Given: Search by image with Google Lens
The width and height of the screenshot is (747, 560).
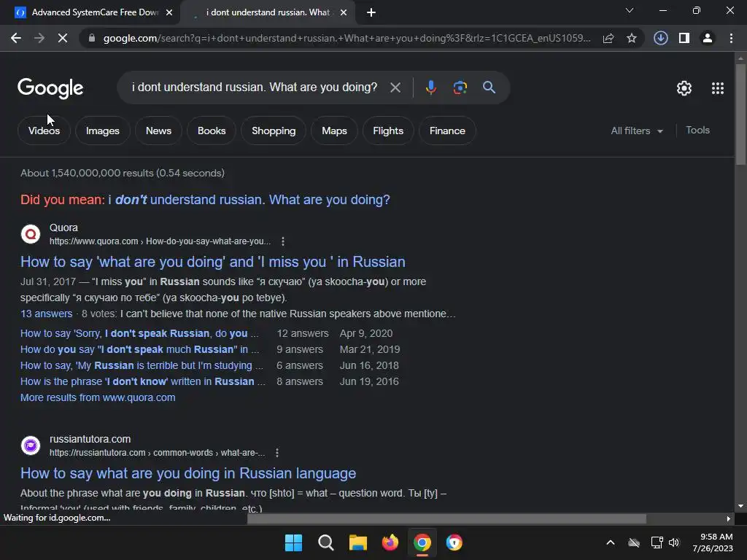Looking at the screenshot, I should pyautogui.click(x=460, y=87).
